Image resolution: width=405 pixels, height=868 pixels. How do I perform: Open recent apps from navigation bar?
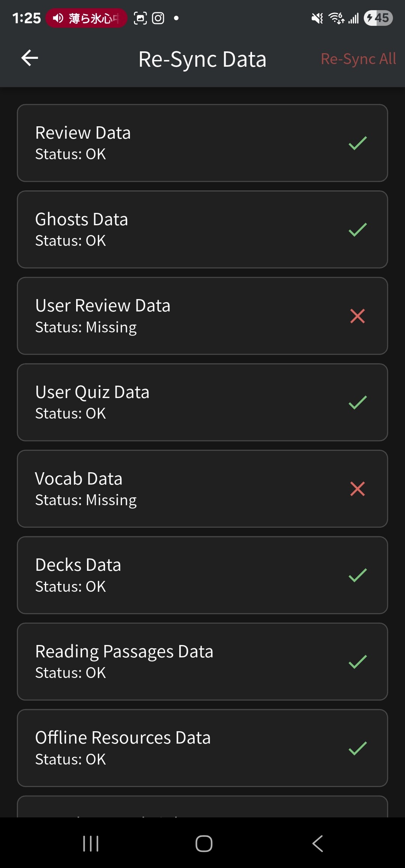[x=91, y=844]
